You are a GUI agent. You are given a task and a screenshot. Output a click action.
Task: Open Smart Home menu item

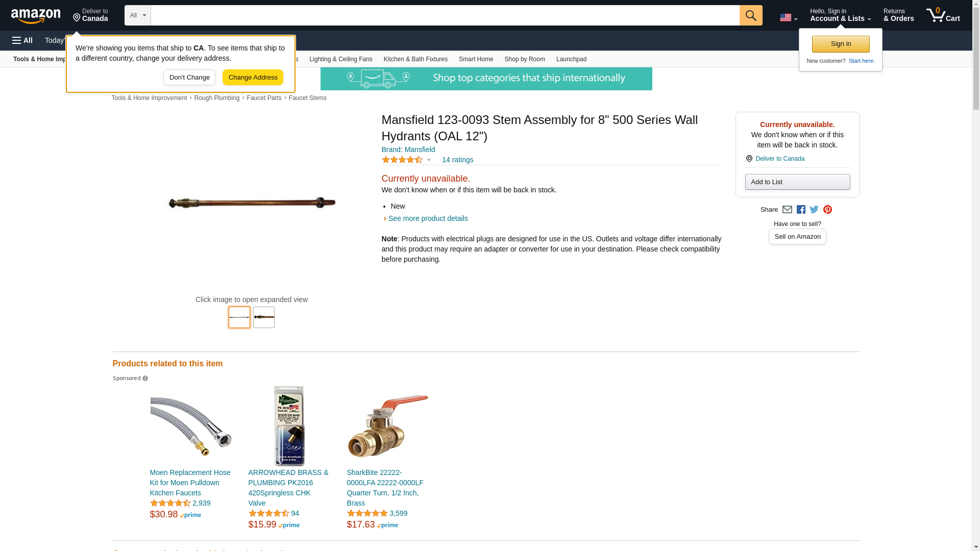476,59
